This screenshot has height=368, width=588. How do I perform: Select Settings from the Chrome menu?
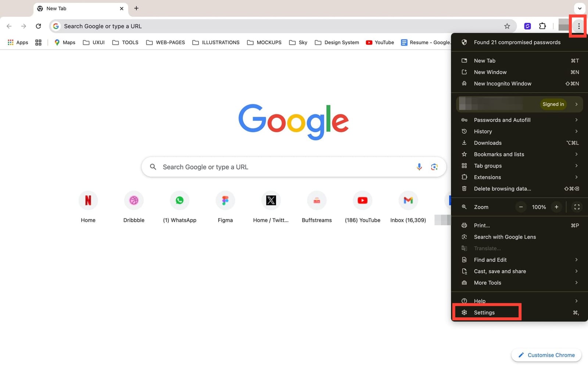[484, 312]
